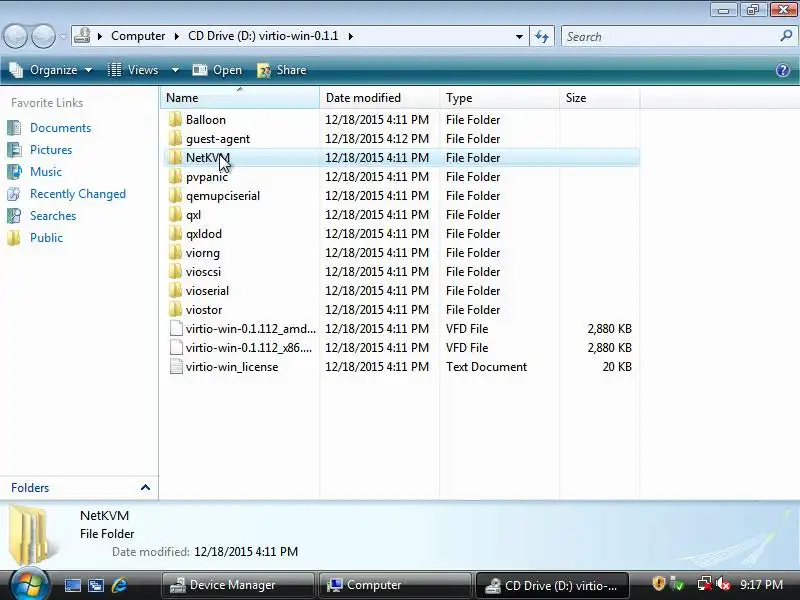Open the address bar history dropdown
This screenshot has width=800, height=600.
point(519,37)
